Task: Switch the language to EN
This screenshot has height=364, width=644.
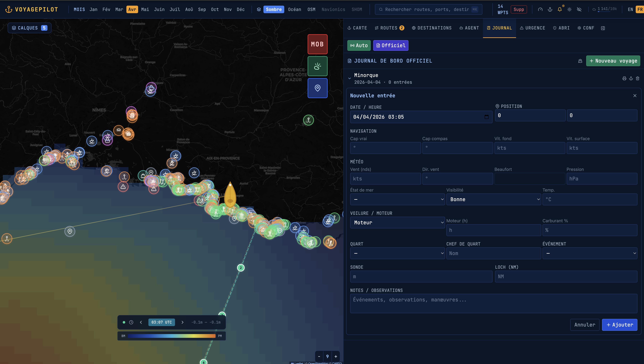Action: pos(630,10)
